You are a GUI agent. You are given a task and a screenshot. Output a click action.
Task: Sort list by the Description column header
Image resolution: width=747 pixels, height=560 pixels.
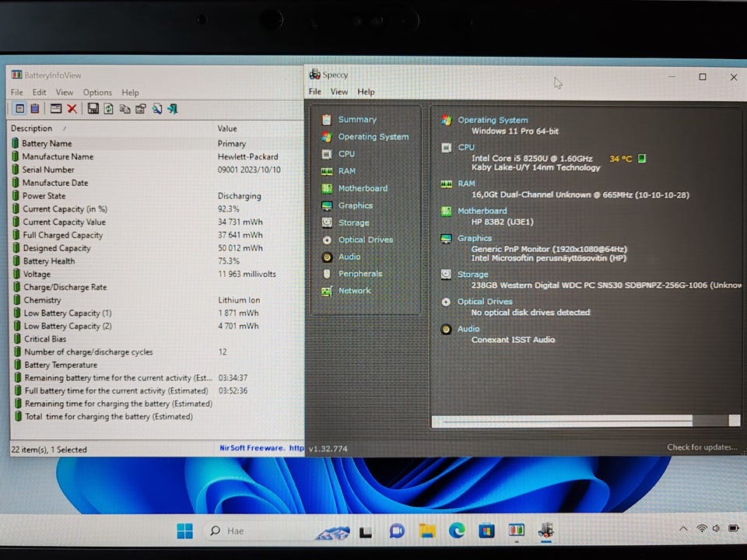pos(32,128)
